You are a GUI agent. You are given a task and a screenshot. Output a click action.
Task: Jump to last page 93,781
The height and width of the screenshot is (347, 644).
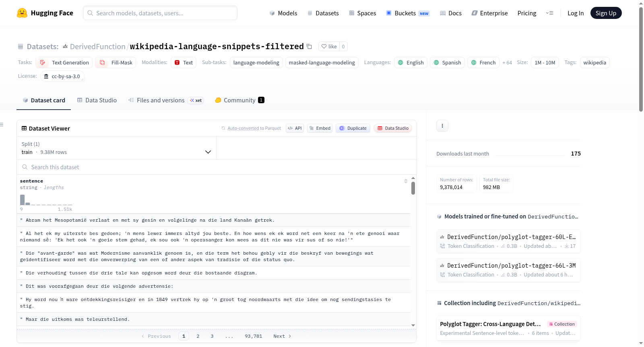pyautogui.click(x=254, y=336)
